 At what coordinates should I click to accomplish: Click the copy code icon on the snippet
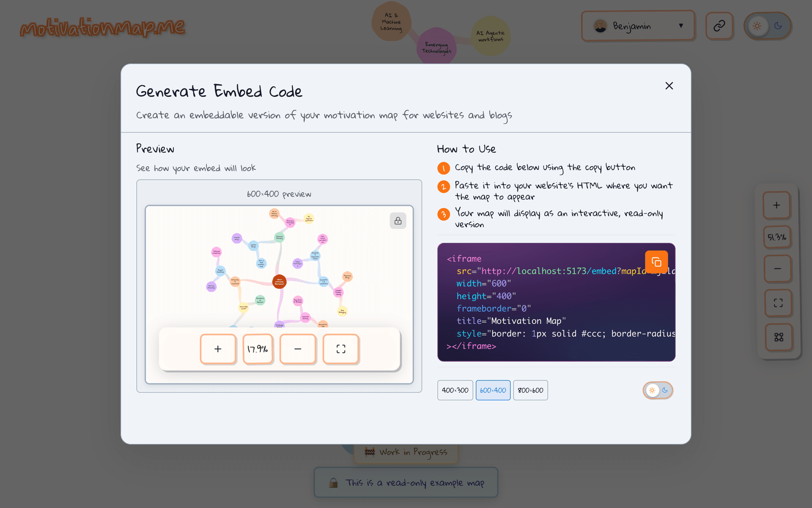click(x=656, y=262)
